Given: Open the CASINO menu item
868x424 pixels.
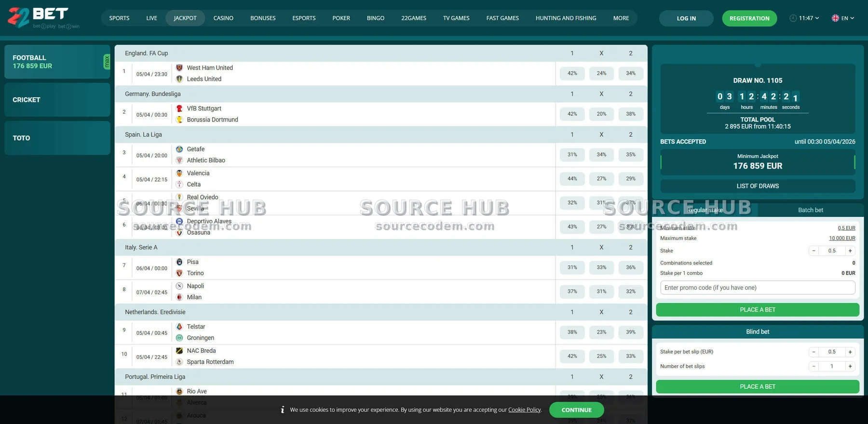Looking at the screenshot, I should (223, 18).
